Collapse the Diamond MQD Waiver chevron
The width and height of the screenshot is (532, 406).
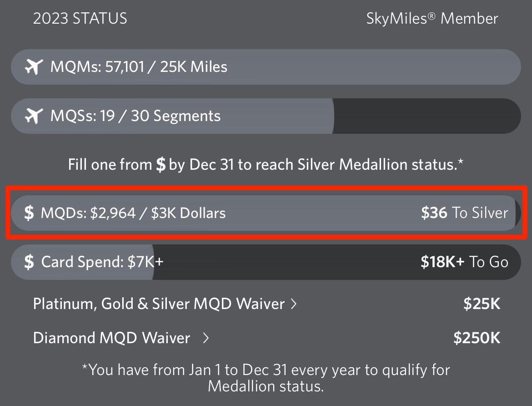(x=206, y=338)
